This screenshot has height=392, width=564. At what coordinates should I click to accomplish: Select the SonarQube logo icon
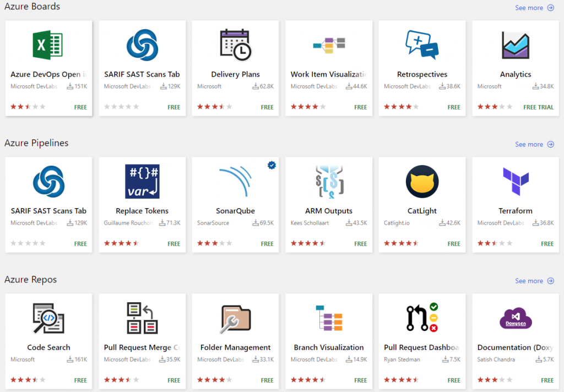coord(236,181)
